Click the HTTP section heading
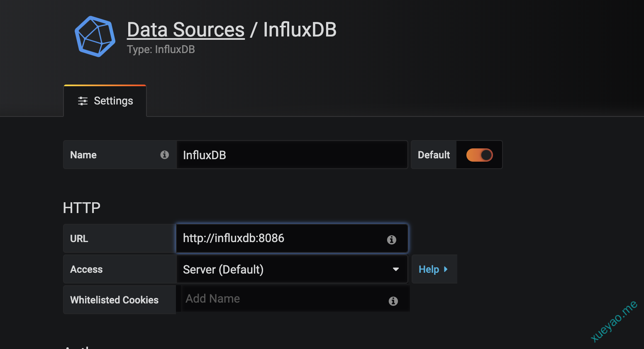 pyautogui.click(x=82, y=208)
